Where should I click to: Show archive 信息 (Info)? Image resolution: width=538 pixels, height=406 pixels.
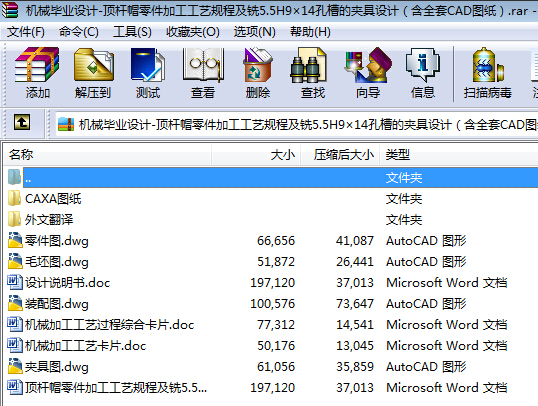423,65
